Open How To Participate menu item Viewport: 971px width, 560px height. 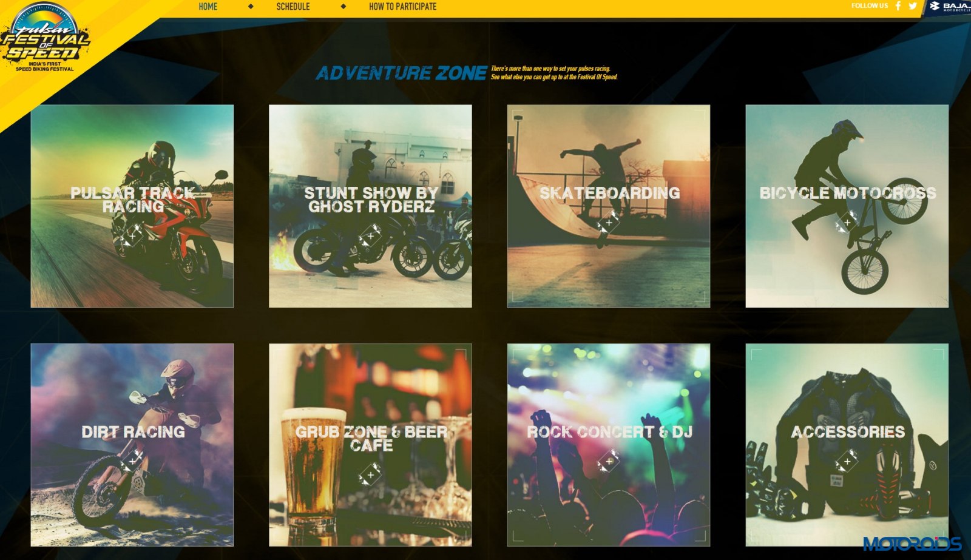click(402, 7)
